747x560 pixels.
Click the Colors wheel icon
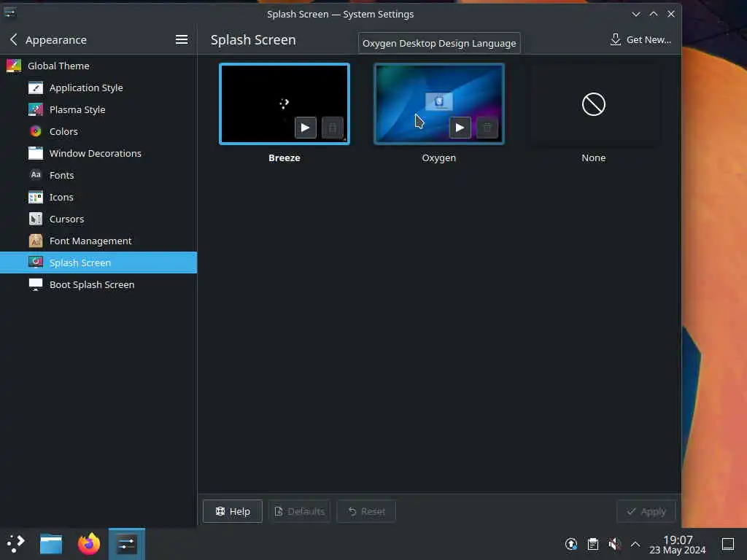(x=36, y=131)
